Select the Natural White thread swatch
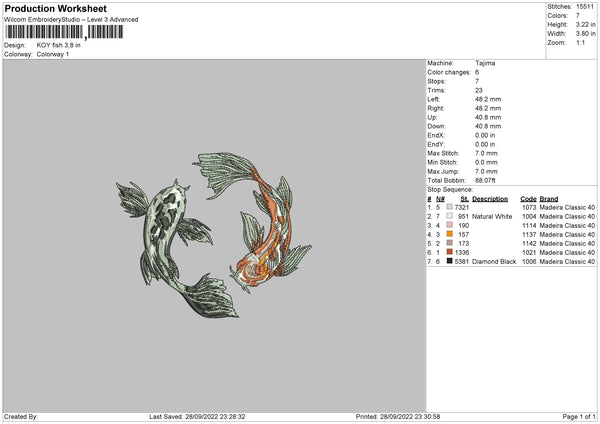This screenshot has height=424, width=600. pyautogui.click(x=449, y=216)
